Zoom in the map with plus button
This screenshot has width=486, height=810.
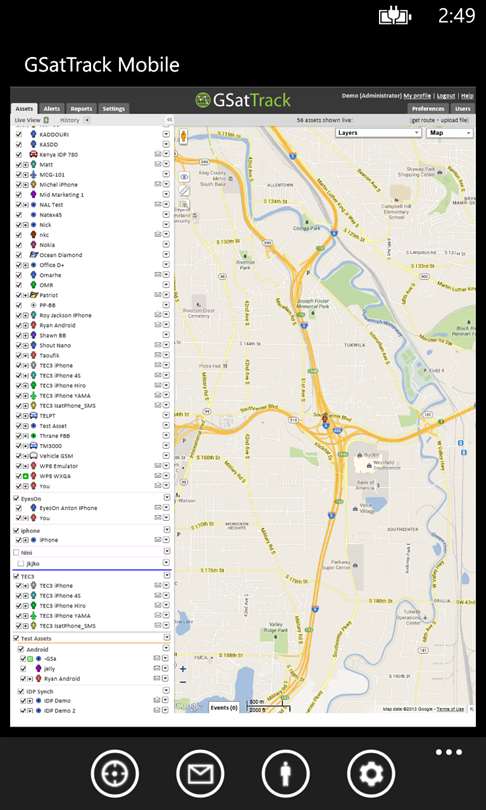[183, 668]
